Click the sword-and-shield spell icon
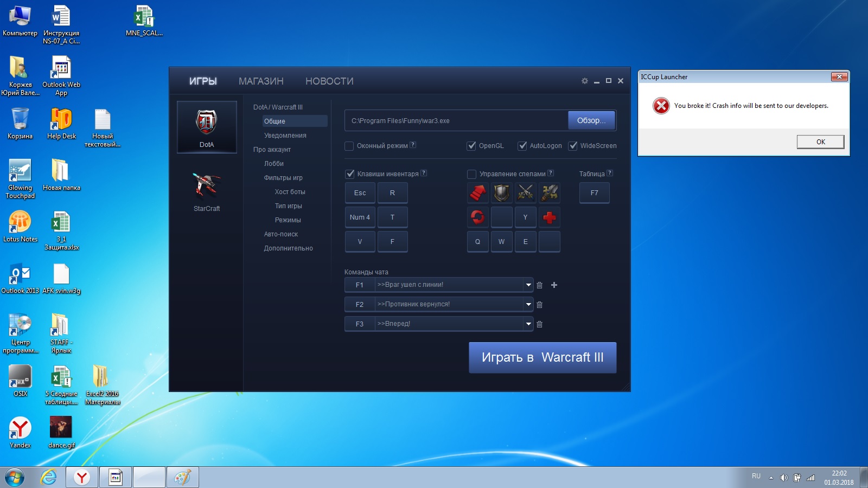 (549, 193)
